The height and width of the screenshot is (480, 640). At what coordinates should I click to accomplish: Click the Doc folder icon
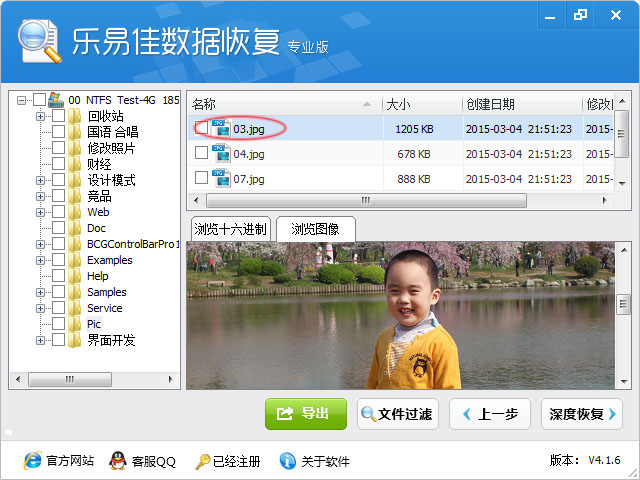(74, 228)
